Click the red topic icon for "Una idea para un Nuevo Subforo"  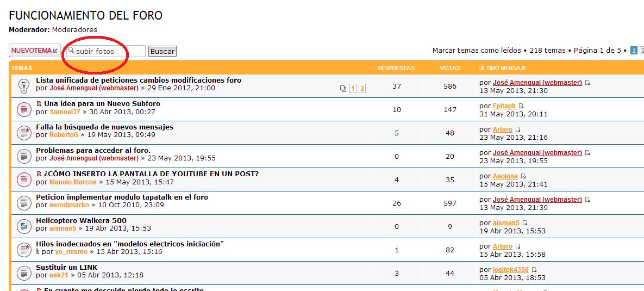pyautogui.click(x=23, y=109)
